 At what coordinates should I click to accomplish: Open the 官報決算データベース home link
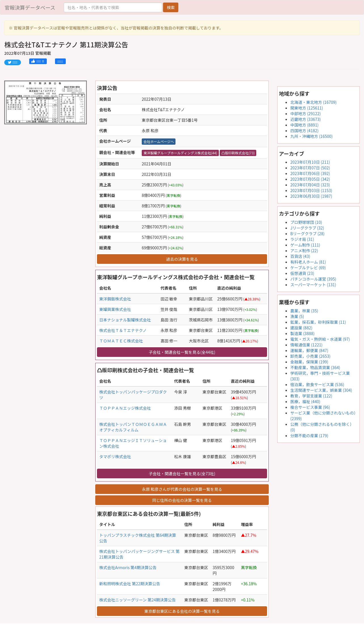(30, 8)
